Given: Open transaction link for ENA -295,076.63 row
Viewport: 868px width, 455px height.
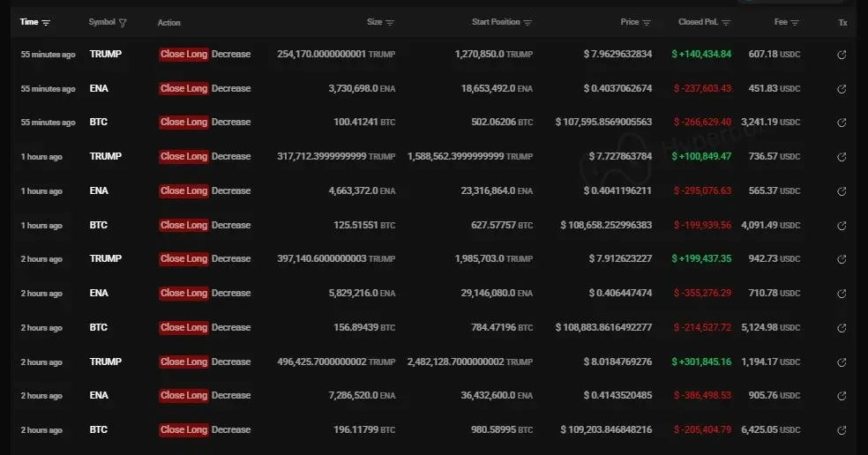Looking at the screenshot, I should [x=842, y=191].
